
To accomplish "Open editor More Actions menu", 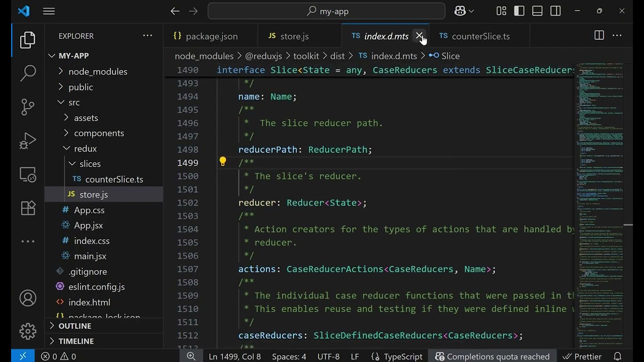I will click(x=617, y=35).
